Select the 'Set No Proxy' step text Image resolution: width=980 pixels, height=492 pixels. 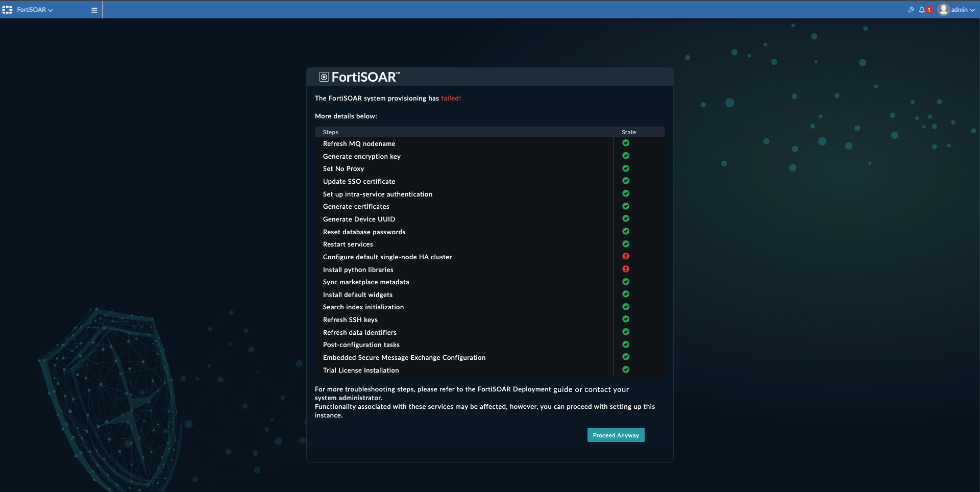click(344, 169)
